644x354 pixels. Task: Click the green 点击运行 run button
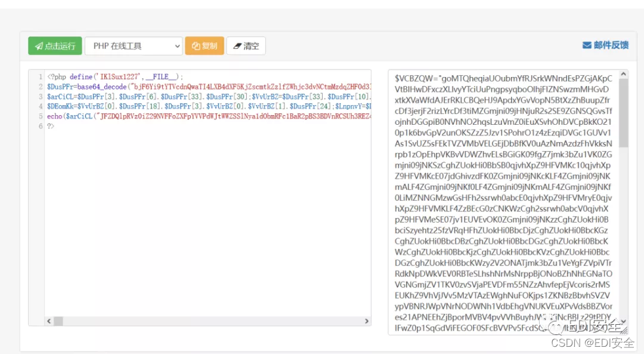click(x=55, y=45)
